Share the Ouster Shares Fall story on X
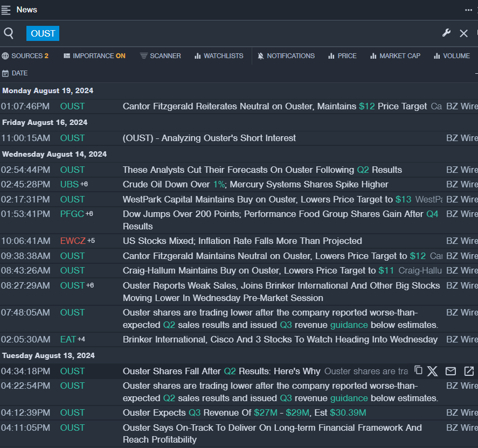 (x=433, y=371)
